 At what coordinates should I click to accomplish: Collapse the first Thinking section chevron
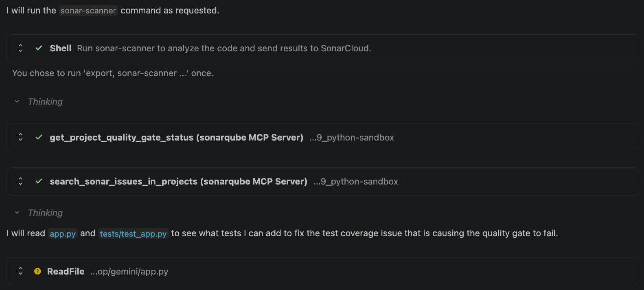pos(17,101)
